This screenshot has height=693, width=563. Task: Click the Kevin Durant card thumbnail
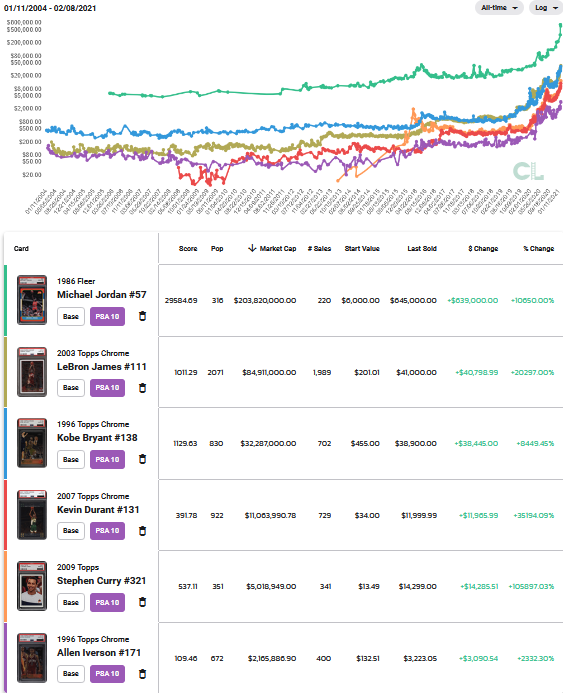pyautogui.click(x=32, y=515)
